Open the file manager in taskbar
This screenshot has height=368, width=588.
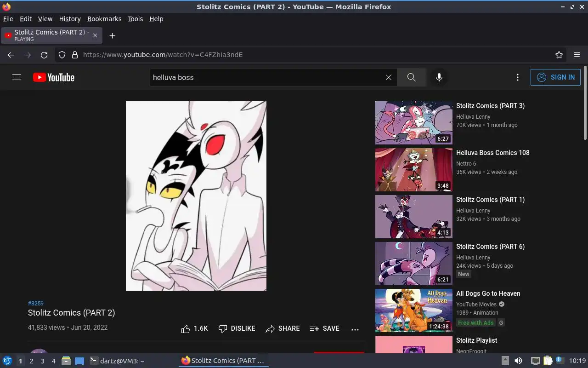coord(66,361)
